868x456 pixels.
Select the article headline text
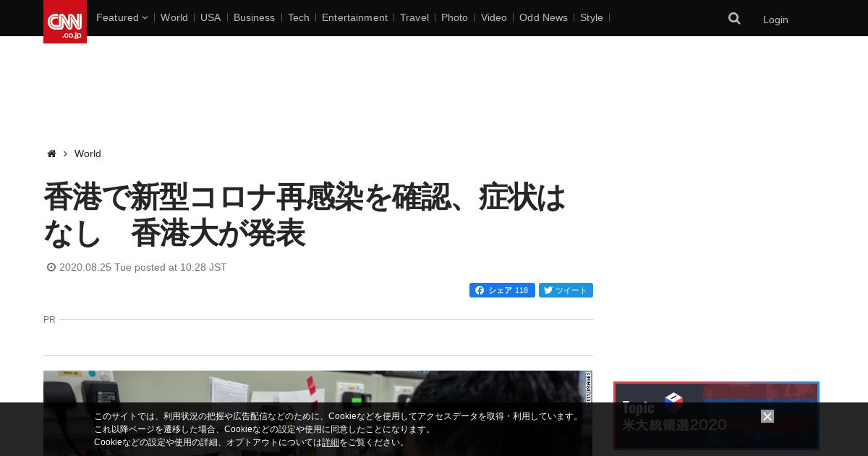click(305, 215)
